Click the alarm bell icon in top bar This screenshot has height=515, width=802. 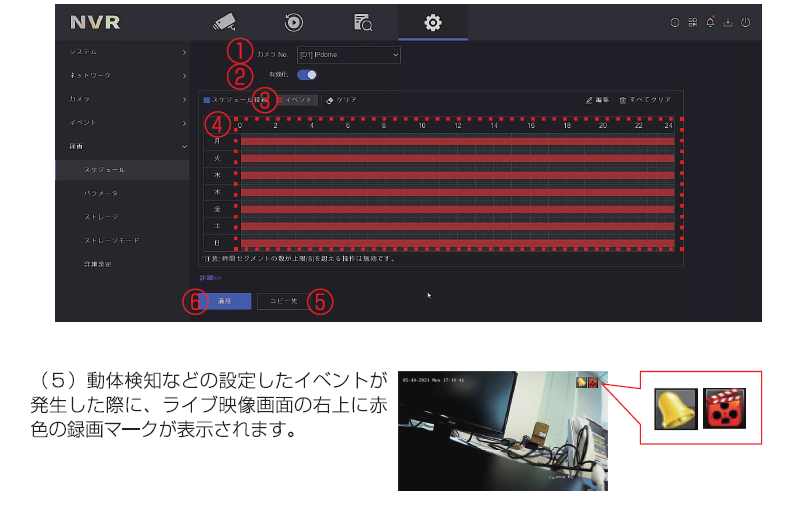(x=709, y=22)
